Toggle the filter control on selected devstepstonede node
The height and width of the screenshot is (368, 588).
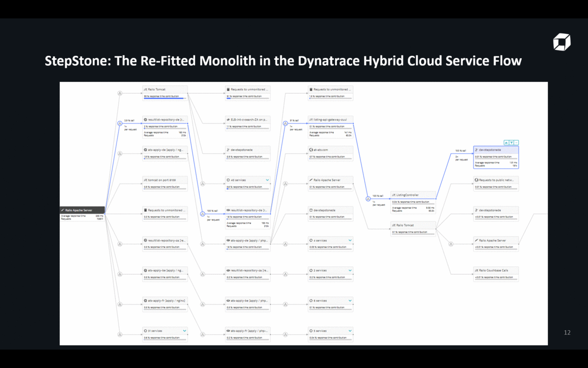click(512, 142)
